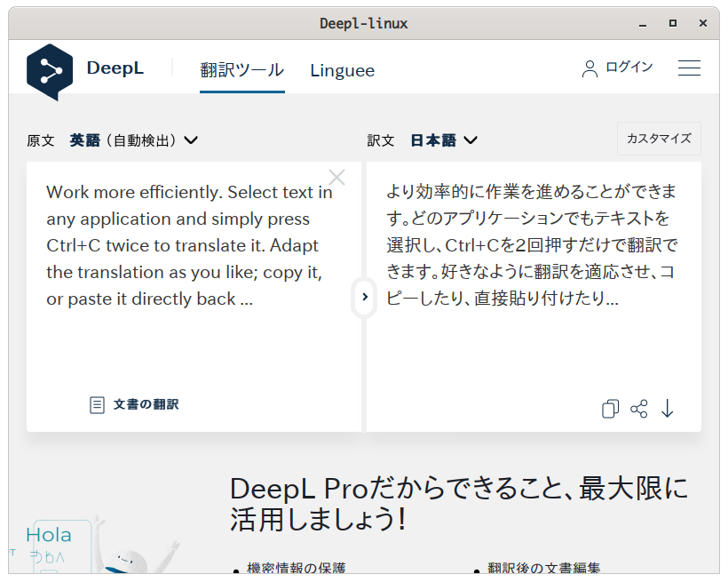Share the translation using share icon
The width and height of the screenshot is (728, 582).
[639, 409]
